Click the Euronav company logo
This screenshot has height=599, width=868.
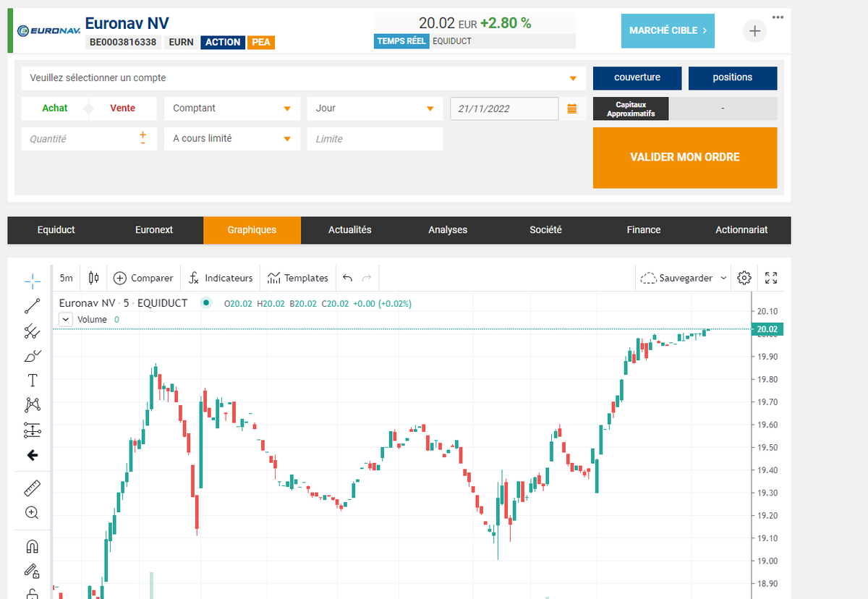click(x=48, y=30)
